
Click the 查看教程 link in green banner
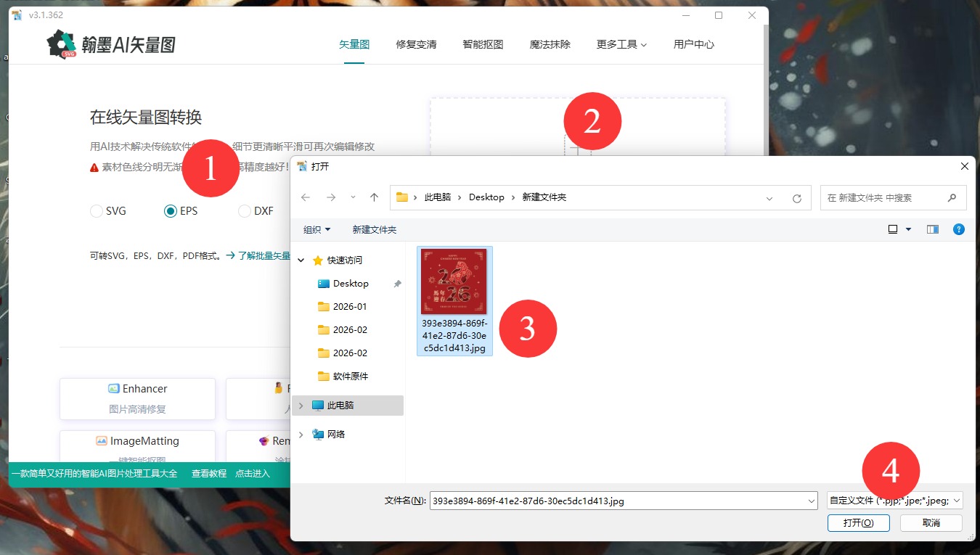[x=208, y=472]
